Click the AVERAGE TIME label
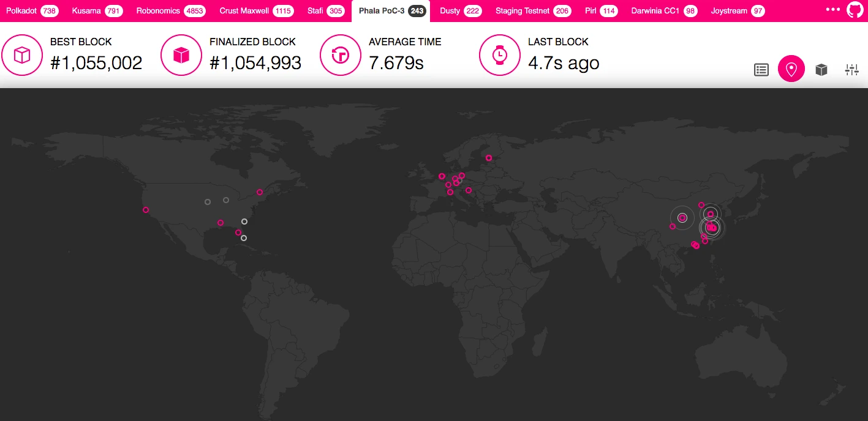The width and height of the screenshot is (868, 421). coord(405,42)
